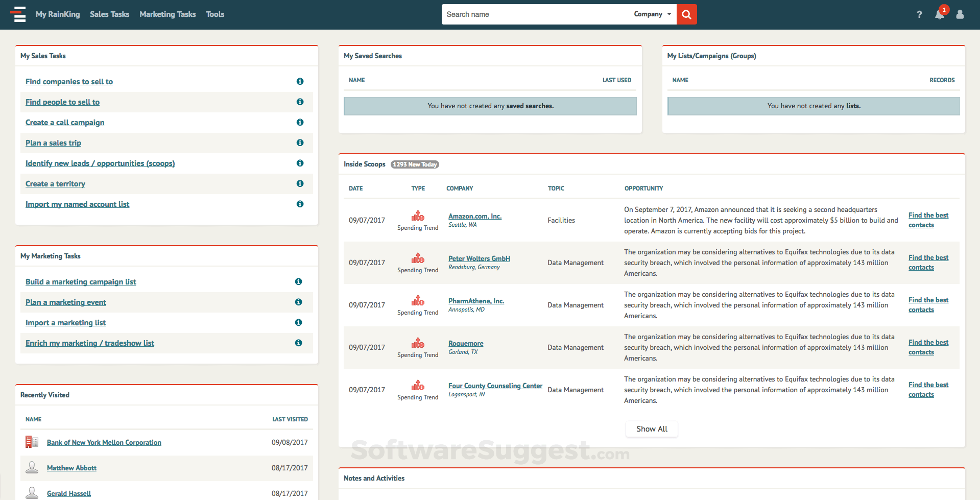The width and height of the screenshot is (980, 500).
Task: Open the hamburger menu icon
Action: pyautogui.click(x=19, y=14)
